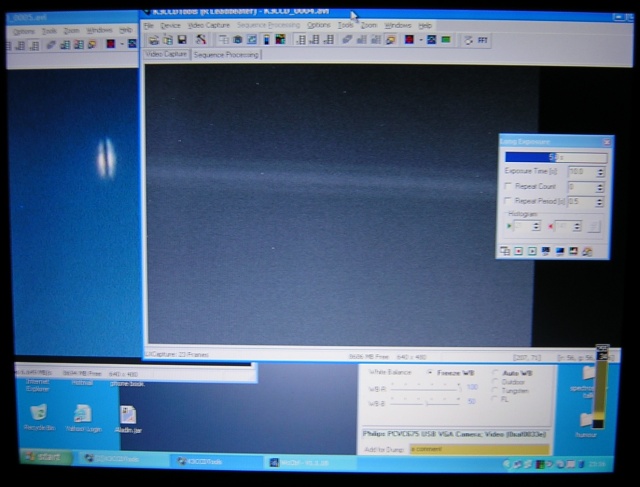Select the Outdoor white balance option
Image resolution: width=640 pixels, height=487 pixels.
[496, 382]
